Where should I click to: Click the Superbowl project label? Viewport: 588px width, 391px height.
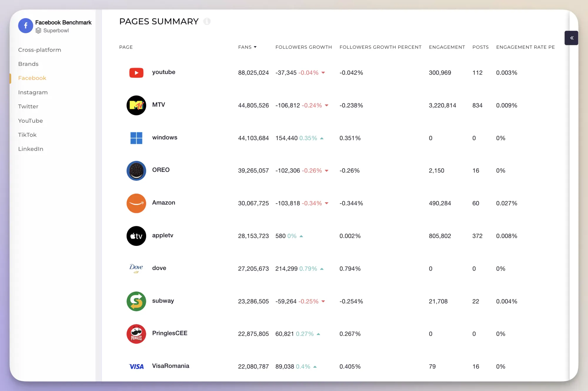pos(56,31)
